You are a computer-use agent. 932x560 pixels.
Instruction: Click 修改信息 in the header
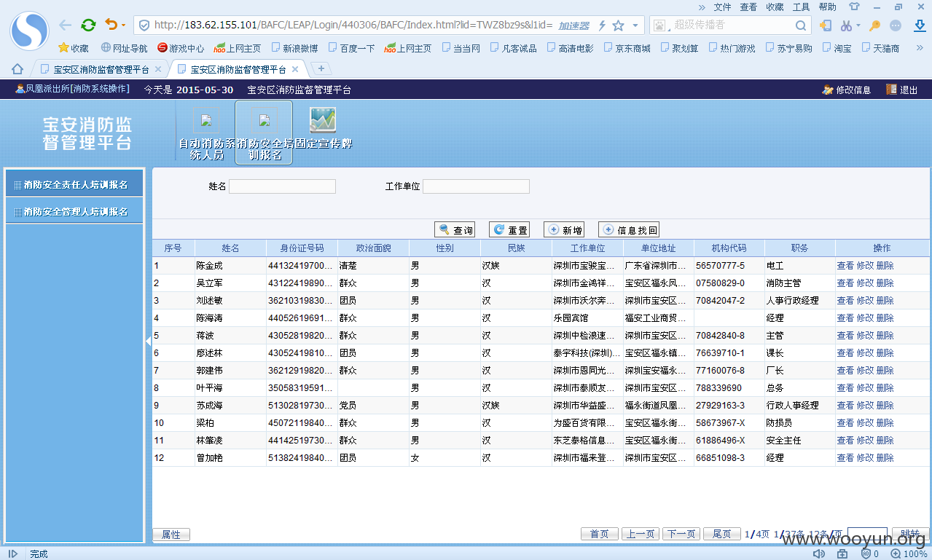(846, 90)
